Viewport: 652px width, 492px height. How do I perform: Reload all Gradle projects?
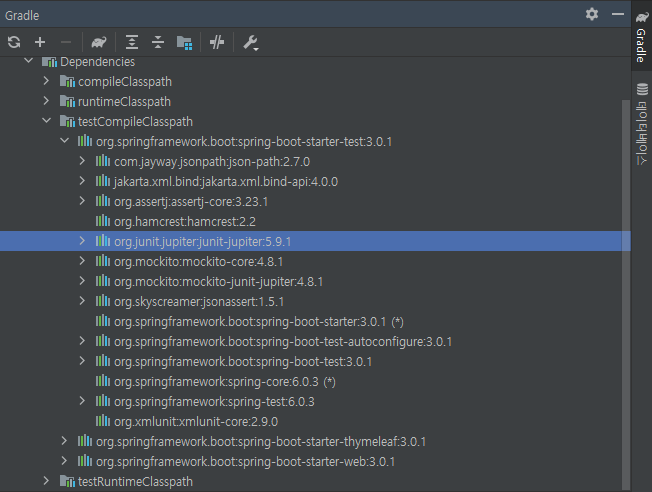(14, 42)
